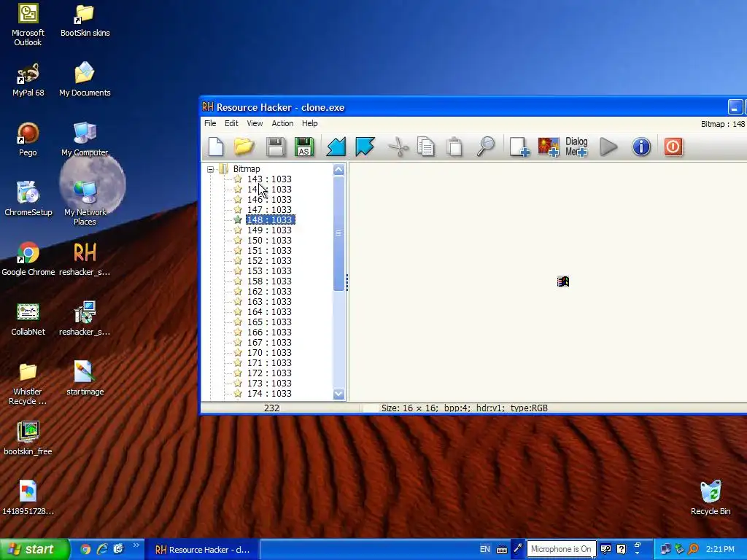Click the red power Exit icon

(673, 147)
